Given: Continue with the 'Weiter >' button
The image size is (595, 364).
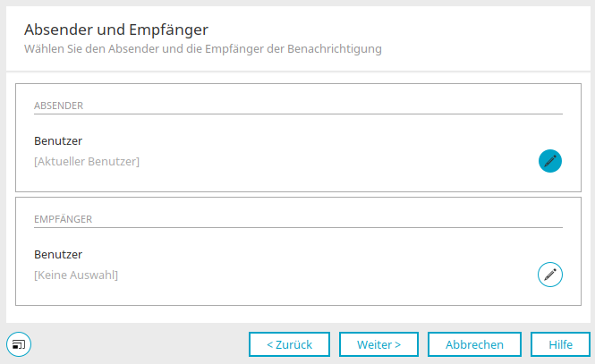Looking at the screenshot, I should coord(378,344).
